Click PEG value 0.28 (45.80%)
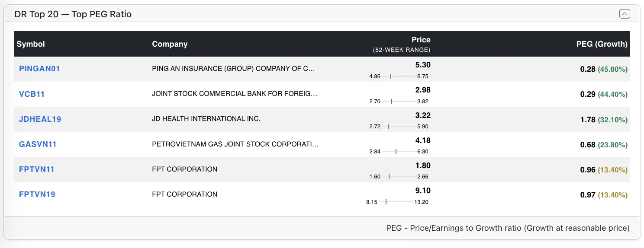 coord(604,69)
